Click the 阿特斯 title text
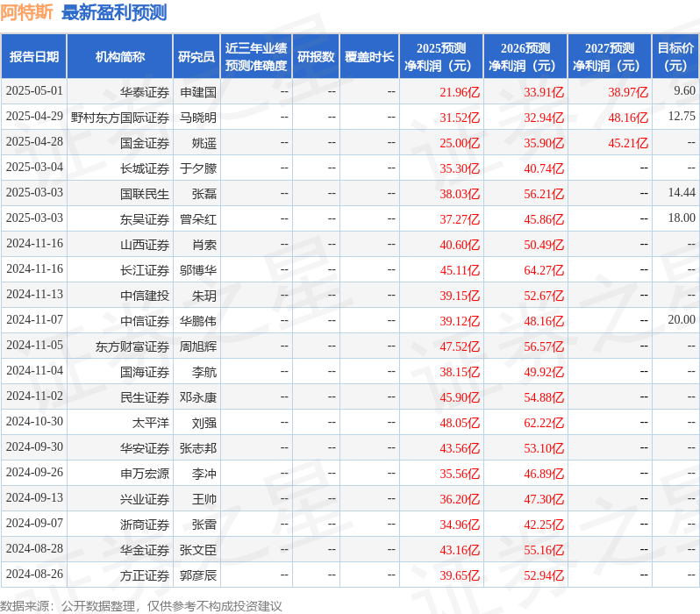The width and height of the screenshot is (700, 614). (26, 12)
